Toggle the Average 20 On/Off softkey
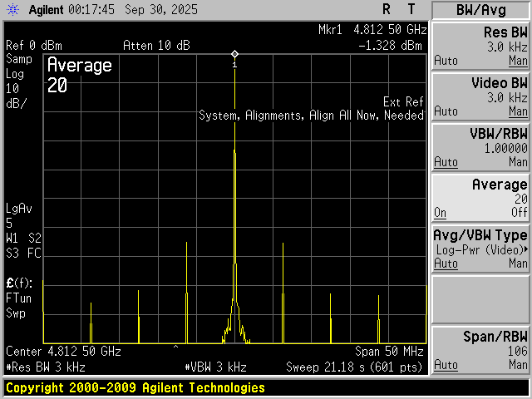The width and height of the screenshot is (532, 399). [x=480, y=199]
